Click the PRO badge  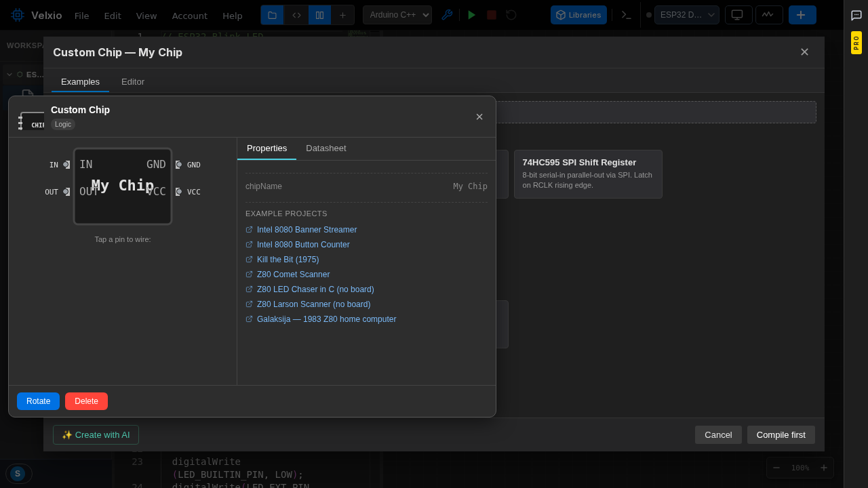click(x=856, y=43)
